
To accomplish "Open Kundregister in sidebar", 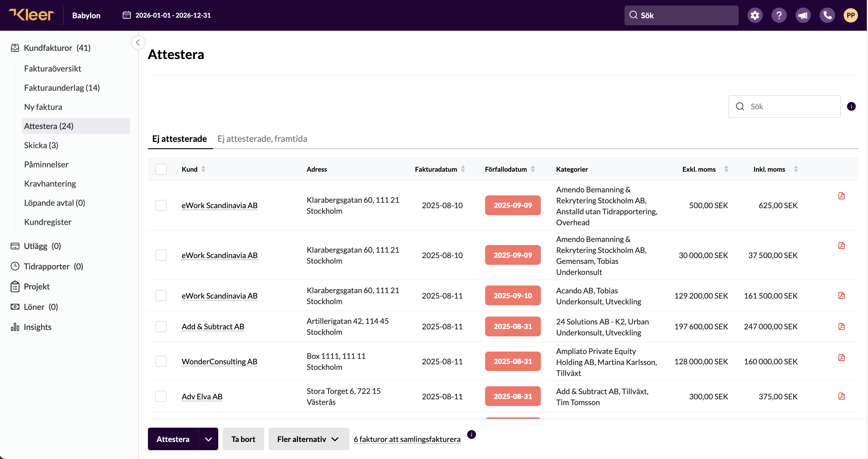I will click(x=47, y=222).
